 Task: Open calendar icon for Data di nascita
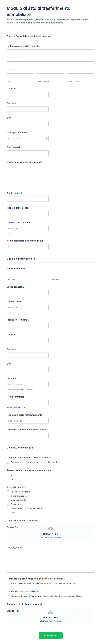[x=46, y=307]
